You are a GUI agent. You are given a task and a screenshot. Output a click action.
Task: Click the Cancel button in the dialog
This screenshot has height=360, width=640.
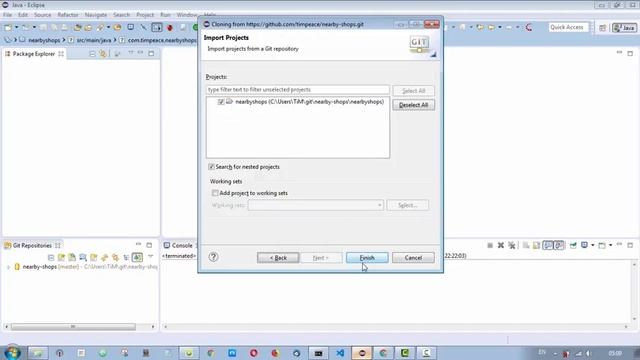413,258
